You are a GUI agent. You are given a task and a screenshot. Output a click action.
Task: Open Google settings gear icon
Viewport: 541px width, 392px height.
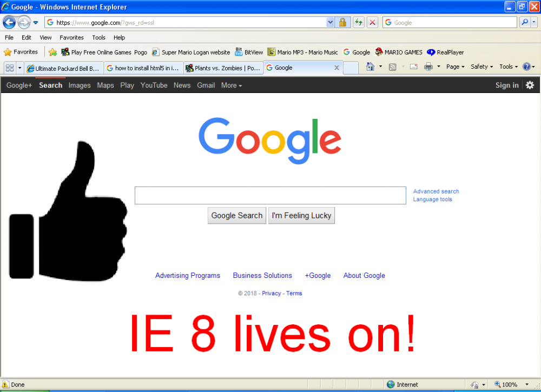(530, 85)
